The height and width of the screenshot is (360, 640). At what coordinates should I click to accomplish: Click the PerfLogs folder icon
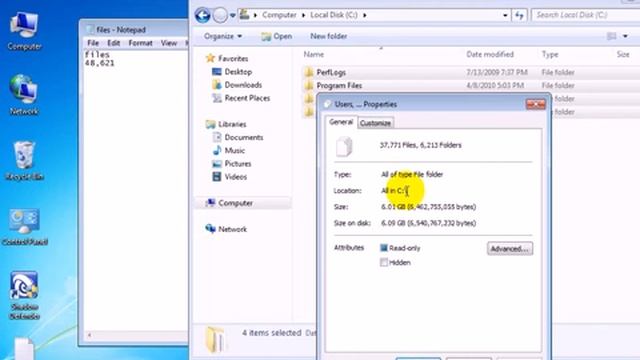click(309, 72)
